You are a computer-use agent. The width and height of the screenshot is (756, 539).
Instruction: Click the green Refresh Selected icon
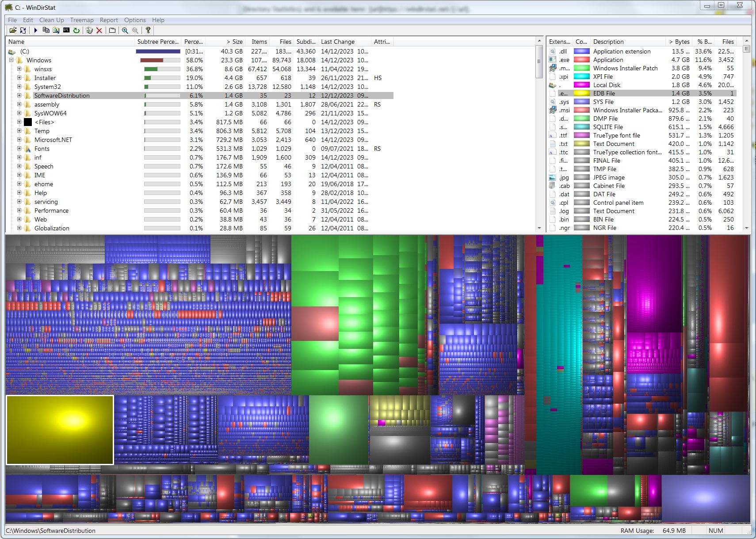point(76,30)
